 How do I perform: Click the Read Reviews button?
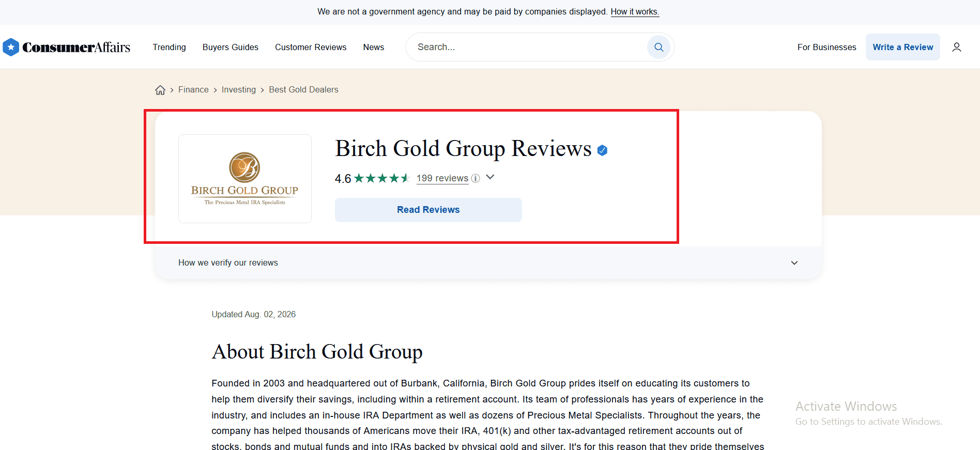(x=428, y=210)
